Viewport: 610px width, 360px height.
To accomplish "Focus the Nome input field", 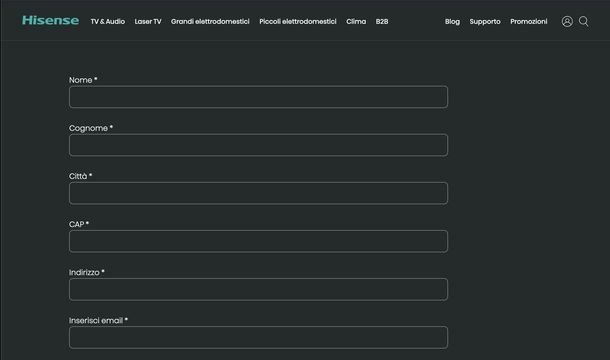I will coord(258,97).
